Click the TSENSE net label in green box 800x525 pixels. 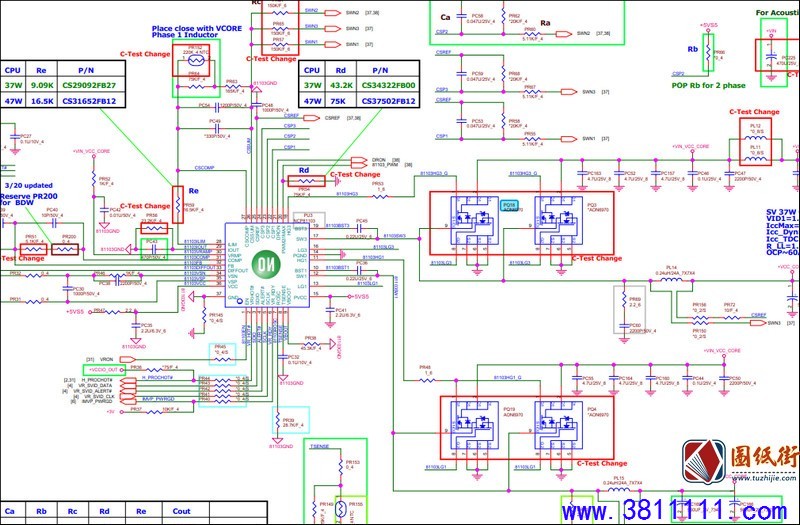(319, 446)
